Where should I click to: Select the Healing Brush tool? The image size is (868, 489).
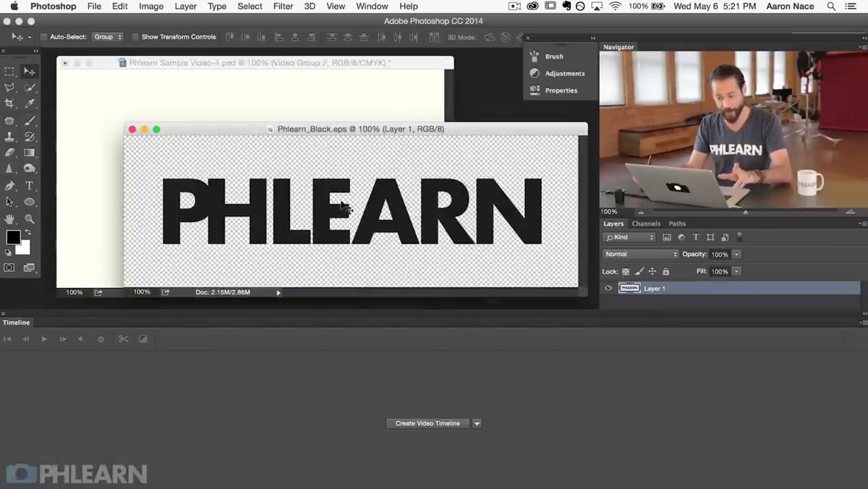(10, 121)
